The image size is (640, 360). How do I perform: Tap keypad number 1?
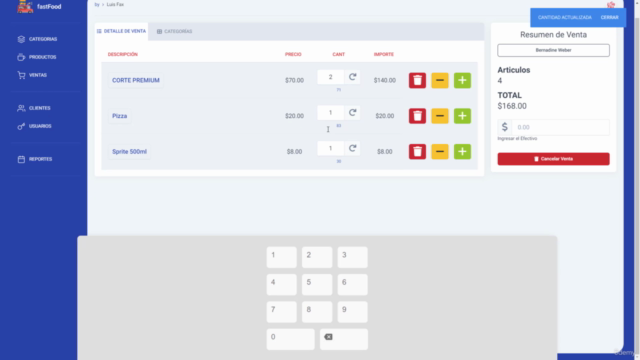[x=282, y=257]
